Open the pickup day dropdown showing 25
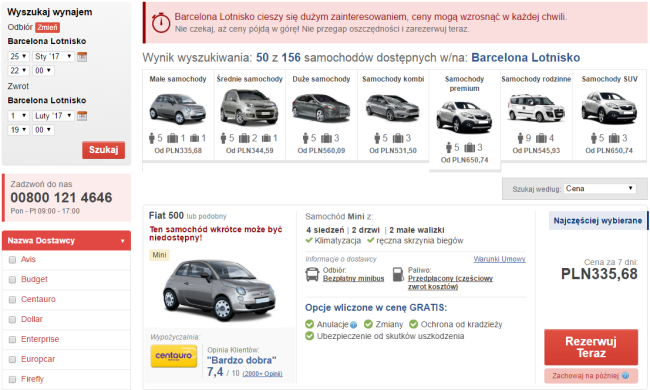 pos(18,56)
